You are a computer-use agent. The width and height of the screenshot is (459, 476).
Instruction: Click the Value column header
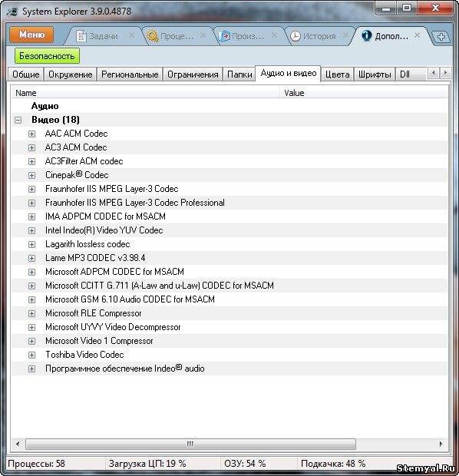363,93
